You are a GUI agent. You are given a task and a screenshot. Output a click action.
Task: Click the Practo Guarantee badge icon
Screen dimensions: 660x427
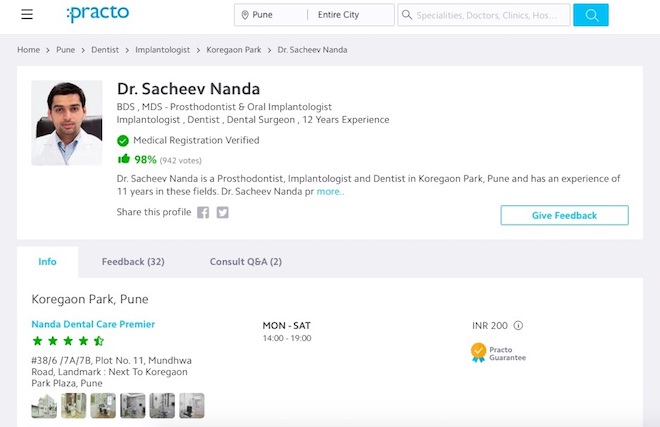[479, 352]
